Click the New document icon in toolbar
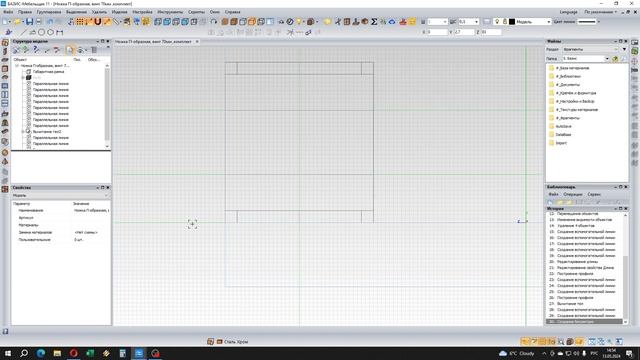Screen dimensions: 640x360 (x=6, y=22)
